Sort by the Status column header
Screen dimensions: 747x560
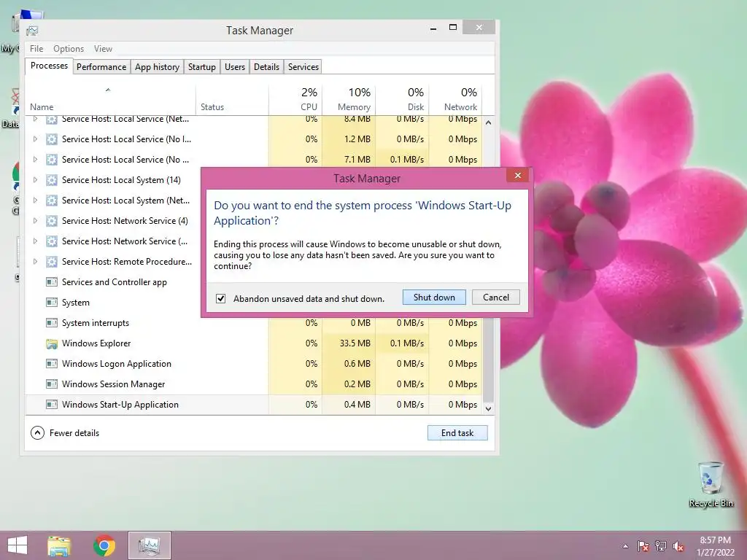tap(232, 99)
